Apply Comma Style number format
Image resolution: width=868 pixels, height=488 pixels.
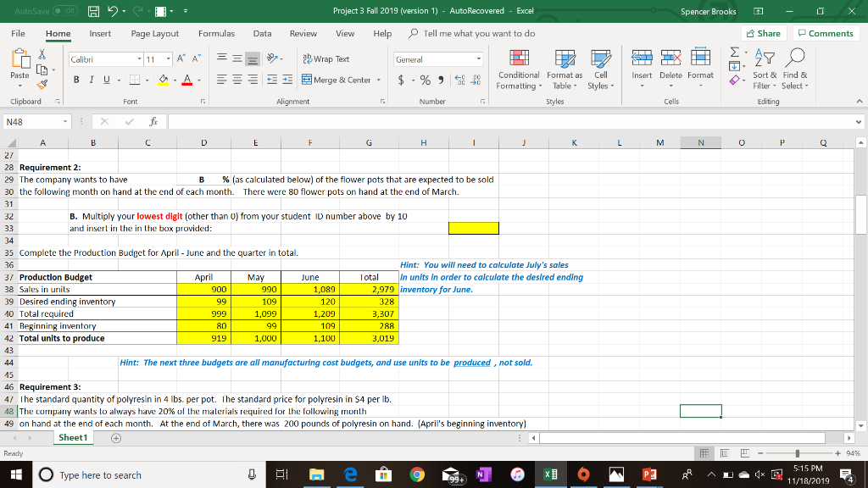(x=441, y=80)
